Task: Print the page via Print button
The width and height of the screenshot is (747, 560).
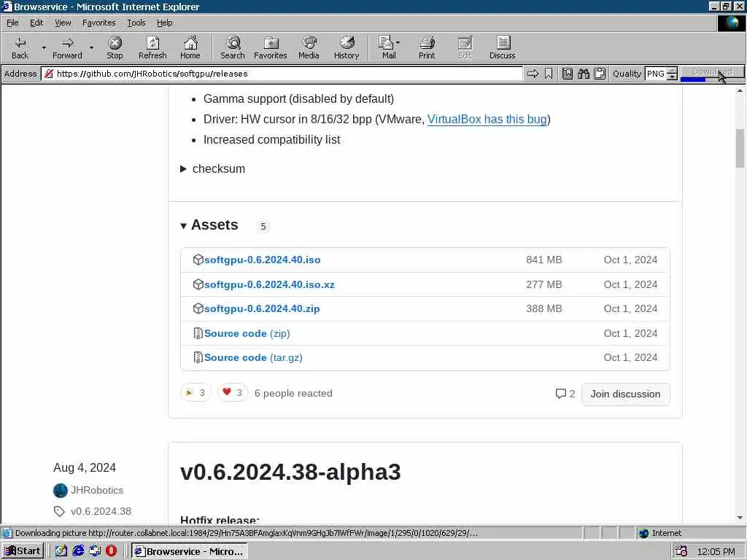Action: pos(427,47)
